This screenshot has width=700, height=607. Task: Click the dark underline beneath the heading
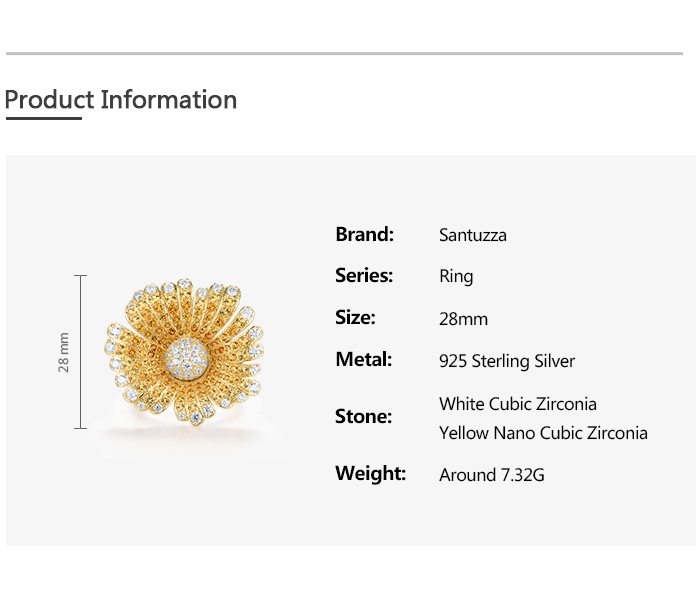coord(43,118)
